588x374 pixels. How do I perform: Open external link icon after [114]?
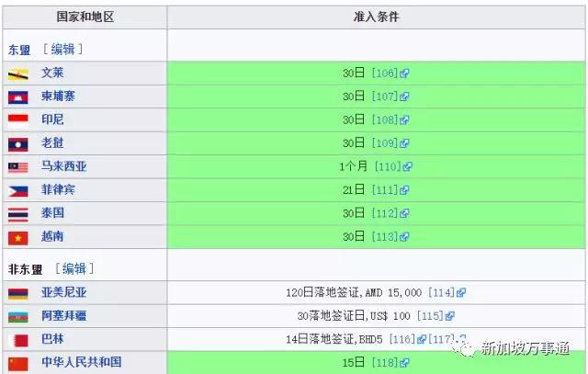point(461,292)
